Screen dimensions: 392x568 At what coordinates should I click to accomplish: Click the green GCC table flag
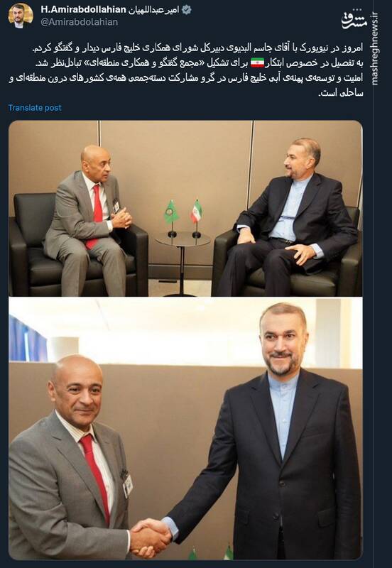(171, 214)
